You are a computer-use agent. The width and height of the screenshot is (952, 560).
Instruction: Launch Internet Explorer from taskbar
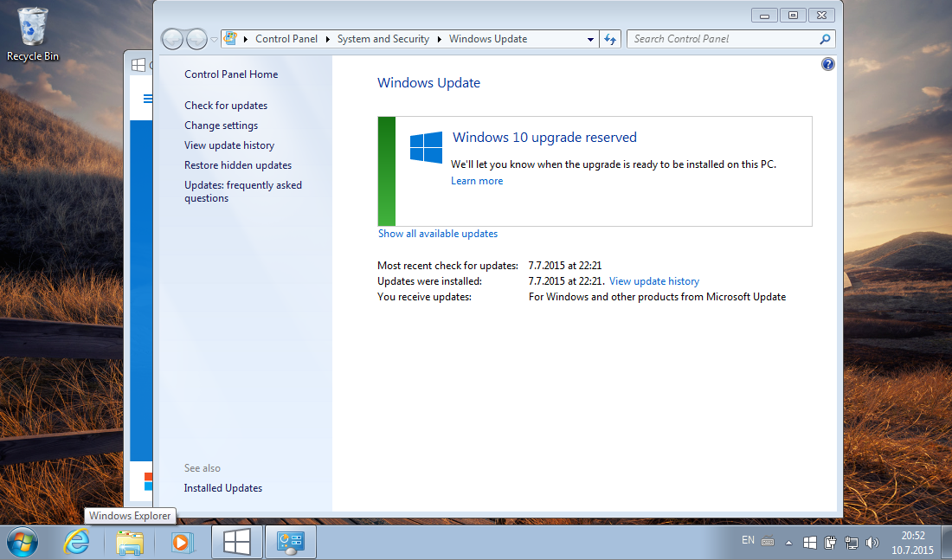click(76, 542)
